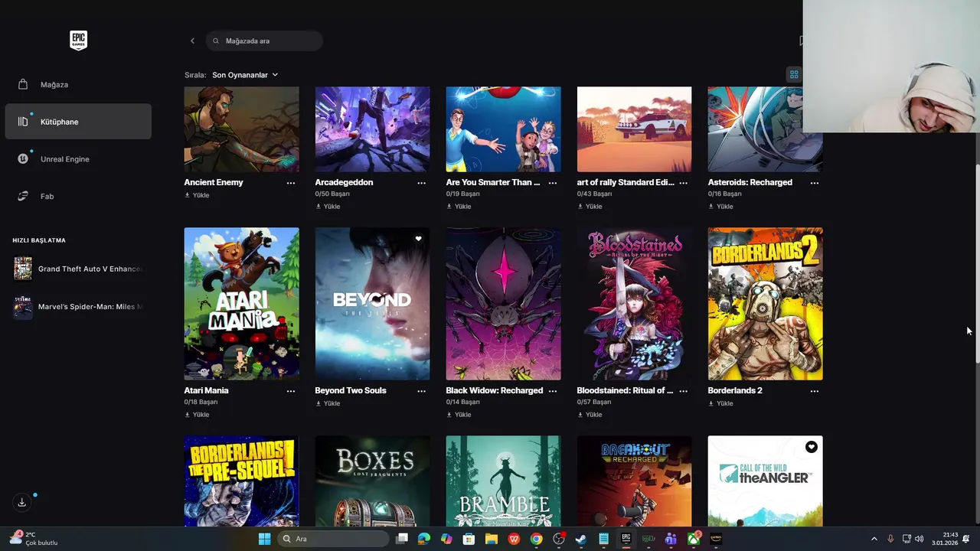Click the Fab sidebar icon
Viewport: 980px width, 551px height.
point(23,196)
